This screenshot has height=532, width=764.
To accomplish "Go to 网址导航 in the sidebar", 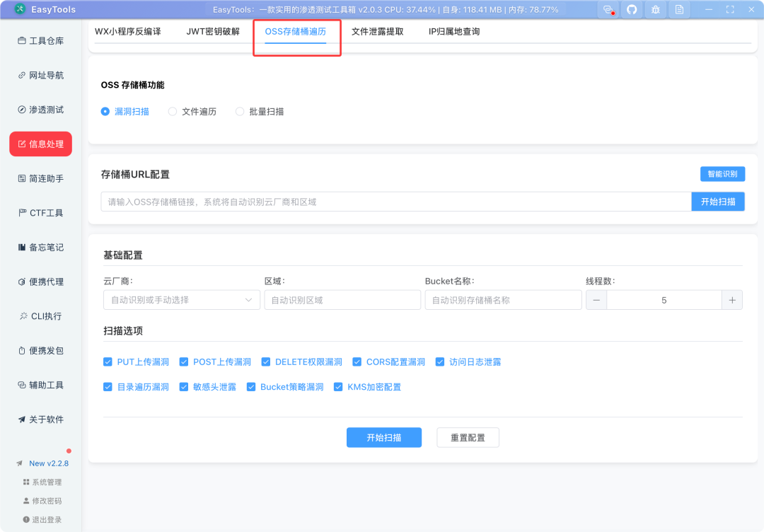I will click(41, 75).
